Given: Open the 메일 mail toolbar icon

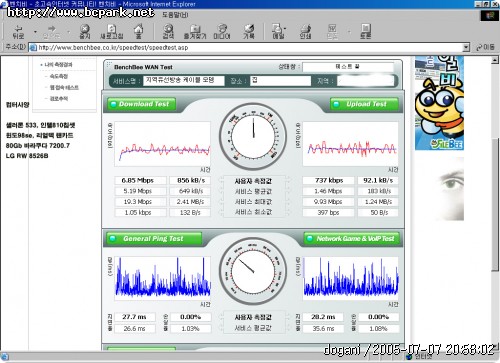Looking at the screenshot, I should [x=278, y=32].
